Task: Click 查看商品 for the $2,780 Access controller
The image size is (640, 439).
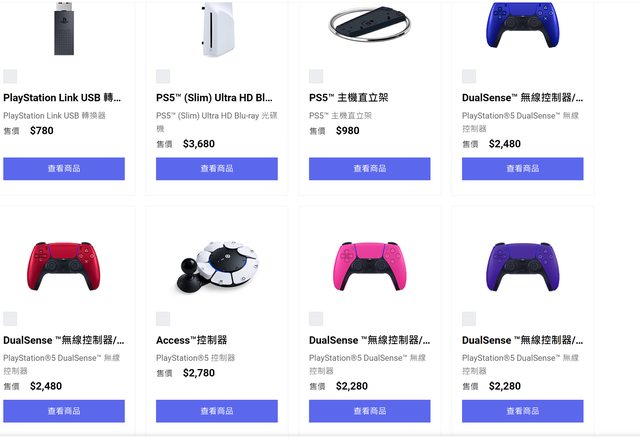Action: 217,411
